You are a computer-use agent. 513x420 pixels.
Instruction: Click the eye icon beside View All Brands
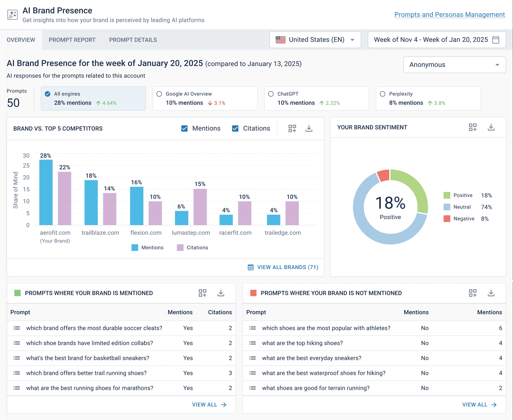point(251,267)
